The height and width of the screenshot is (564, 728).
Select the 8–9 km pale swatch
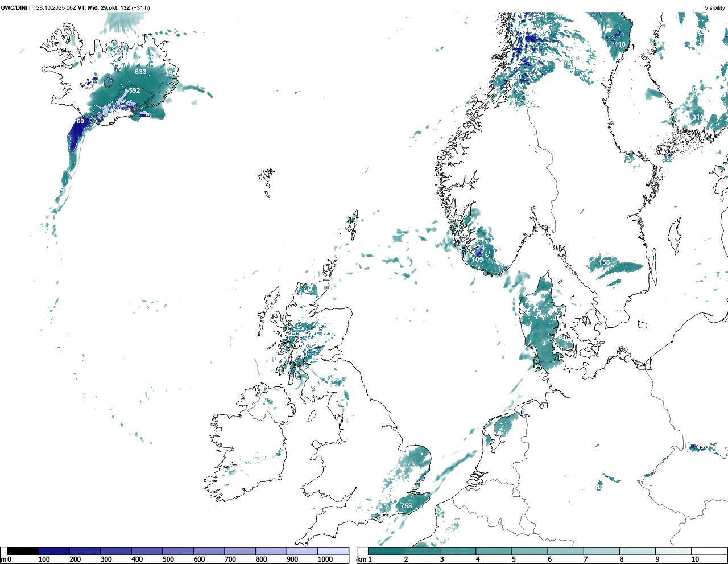(637, 551)
